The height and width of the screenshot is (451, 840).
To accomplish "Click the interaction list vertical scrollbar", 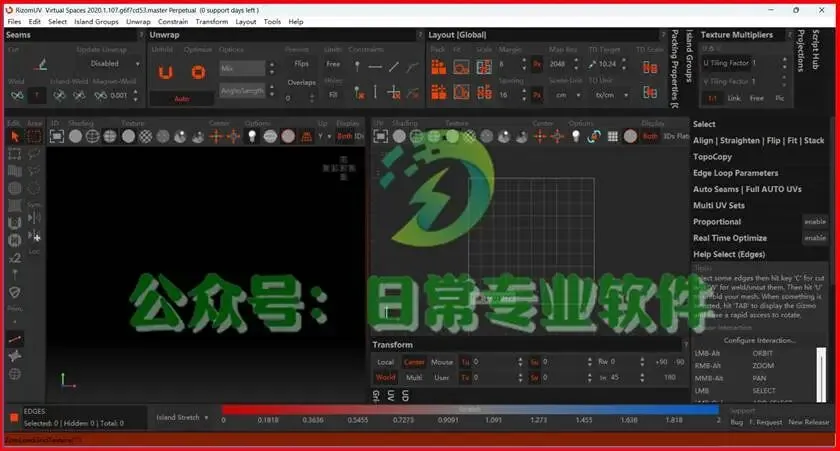I will point(821,374).
